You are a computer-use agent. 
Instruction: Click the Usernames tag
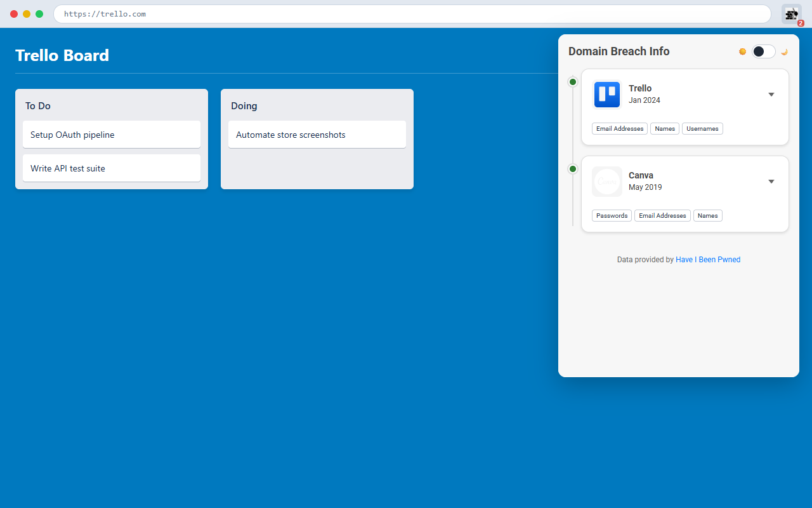point(702,129)
